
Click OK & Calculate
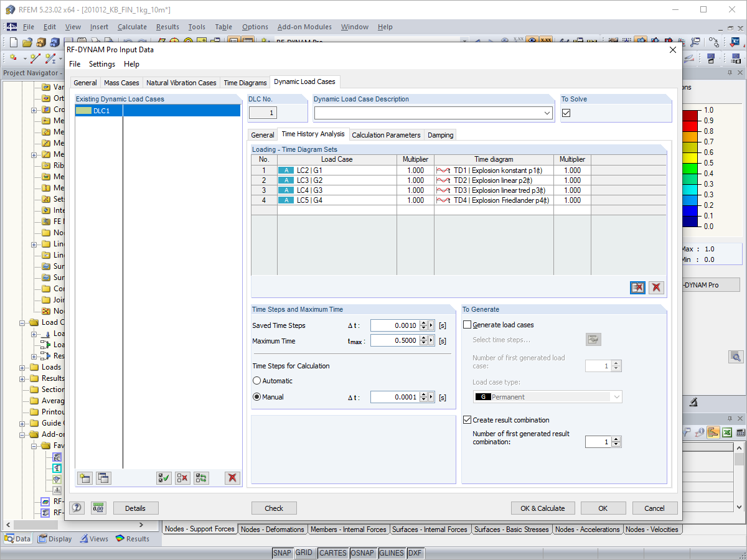[543, 508]
